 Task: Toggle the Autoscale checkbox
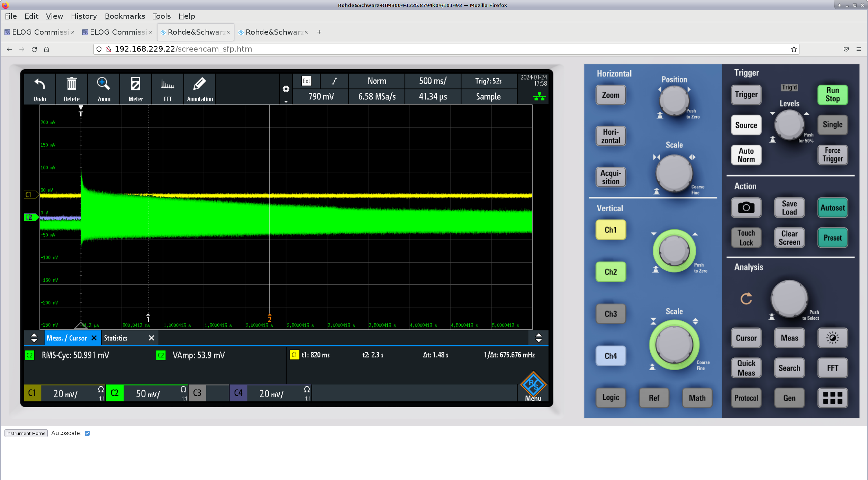tap(87, 433)
